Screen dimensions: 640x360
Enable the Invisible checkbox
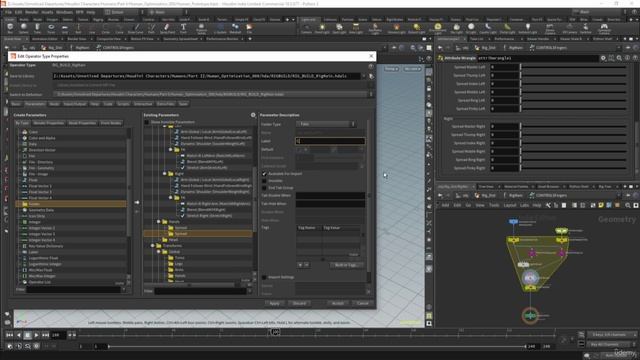pos(264,181)
